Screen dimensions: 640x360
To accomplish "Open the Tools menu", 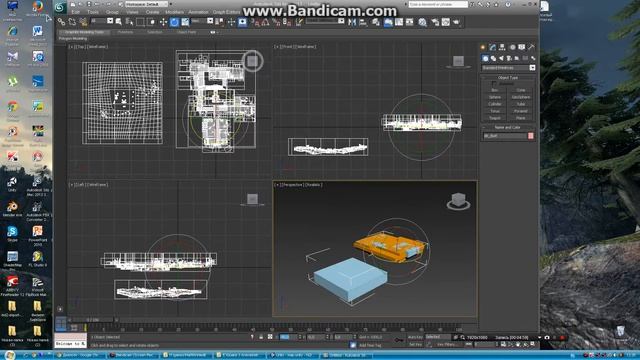I will [x=93, y=12].
